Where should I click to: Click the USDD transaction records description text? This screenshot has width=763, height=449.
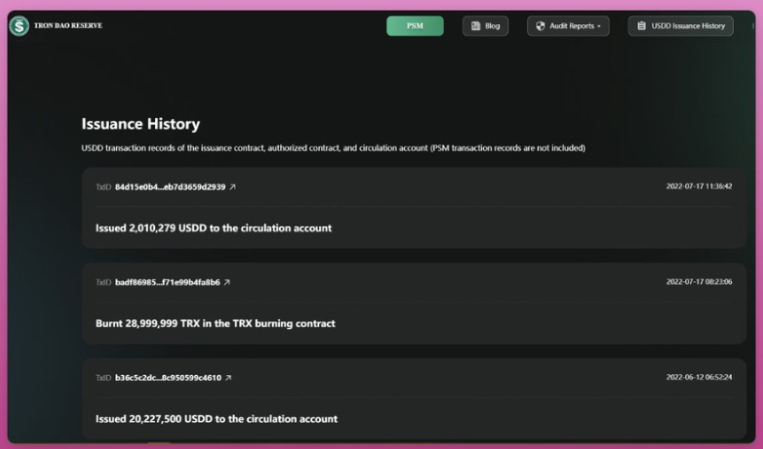tap(333, 148)
